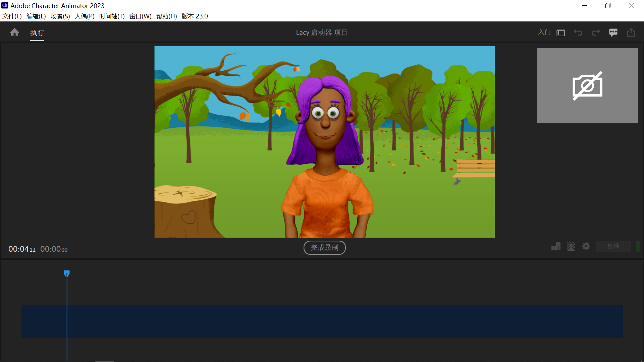Turn on the camera in the webcam preview
Image resolution: width=644 pixels, height=362 pixels.
[587, 85]
